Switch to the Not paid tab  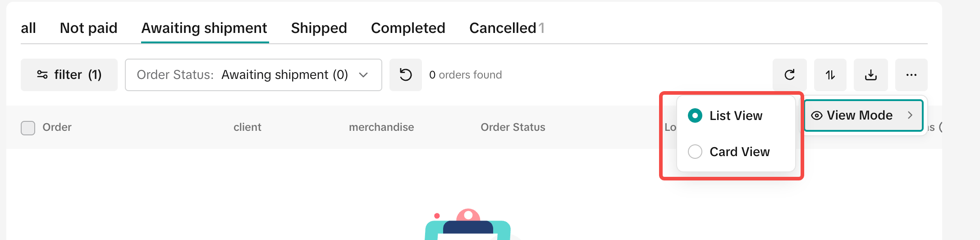[88, 28]
